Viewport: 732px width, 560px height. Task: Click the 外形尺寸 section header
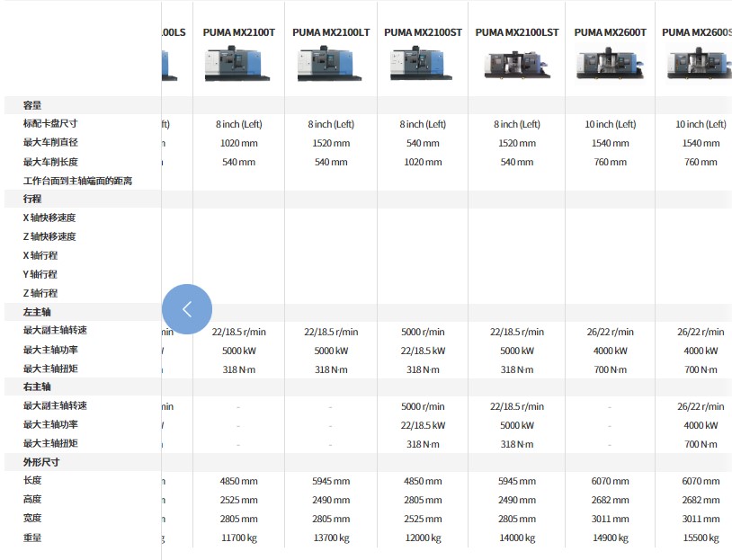tap(41, 462)
